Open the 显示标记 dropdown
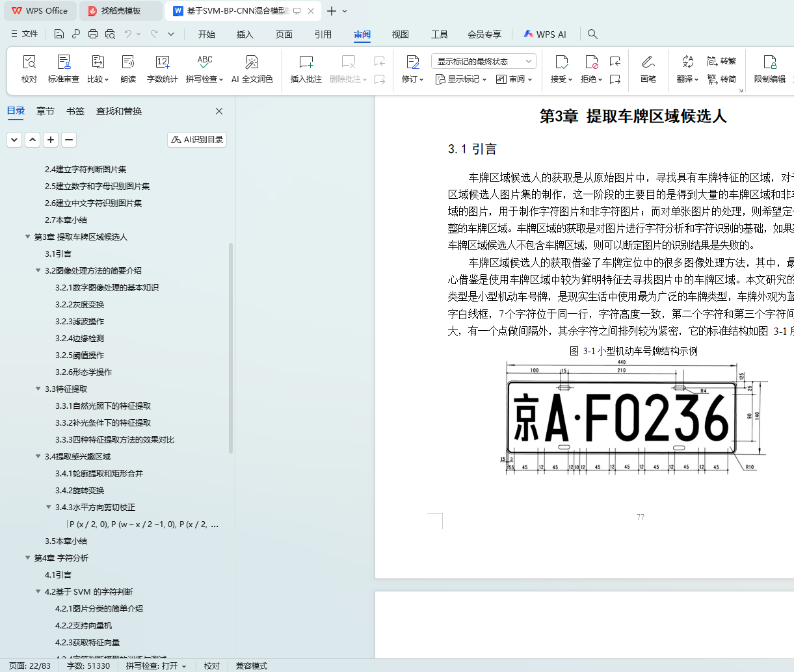 pyautogui.click(x=461, y=79)
